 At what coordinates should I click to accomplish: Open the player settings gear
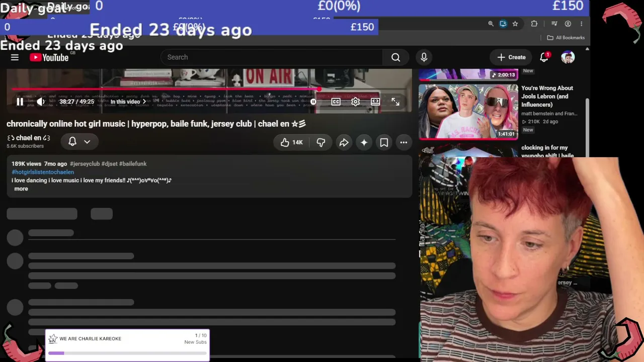(355, 102)
